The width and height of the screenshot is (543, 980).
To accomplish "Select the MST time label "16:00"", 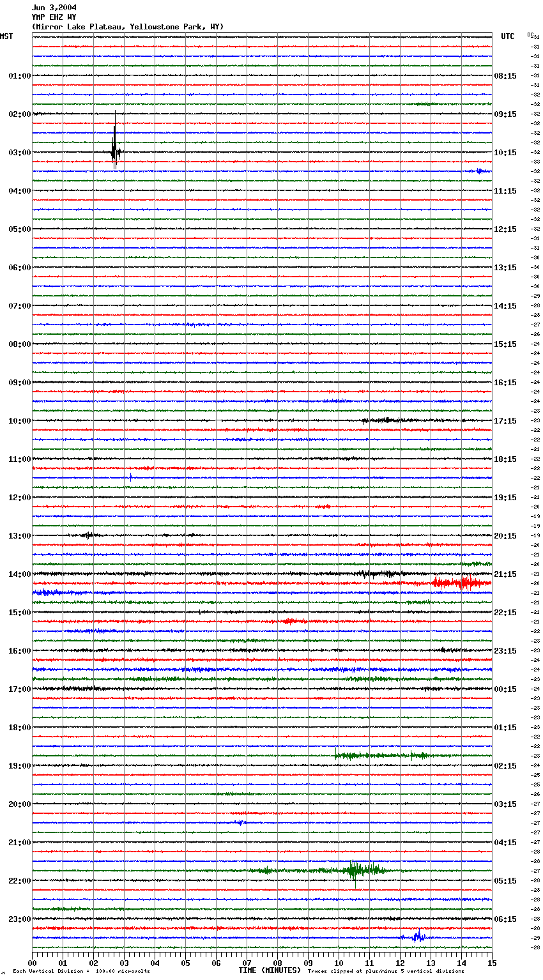I will tap(20, 651).
